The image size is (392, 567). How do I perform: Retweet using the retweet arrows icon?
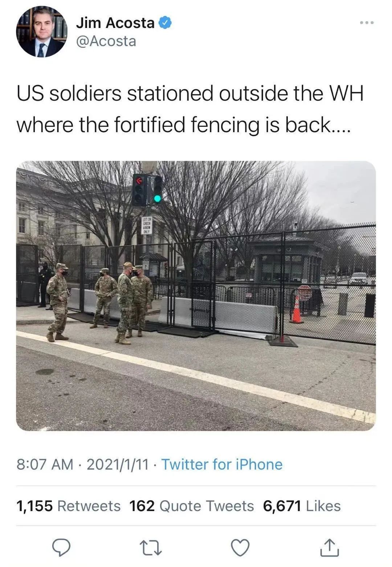click(x=151, y=548)
